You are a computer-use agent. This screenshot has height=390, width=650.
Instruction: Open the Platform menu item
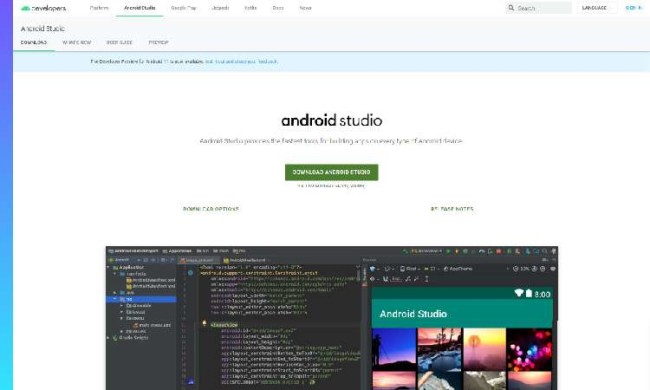pos(99,8)
